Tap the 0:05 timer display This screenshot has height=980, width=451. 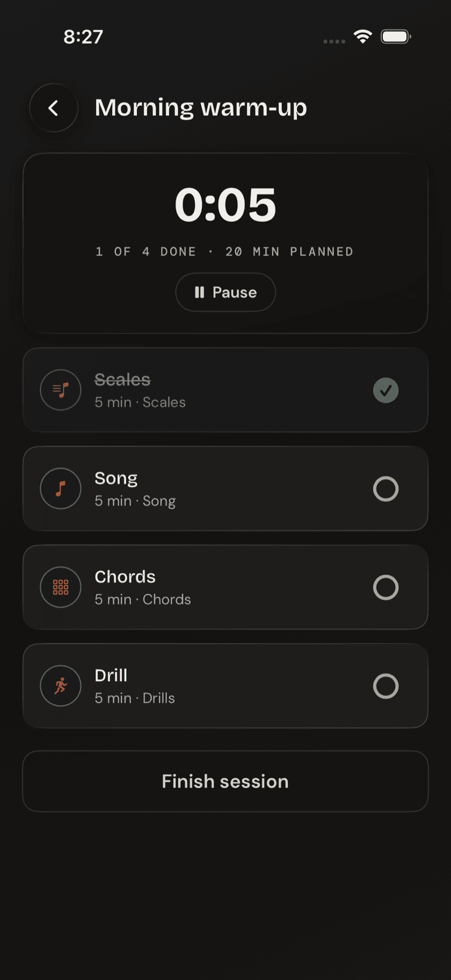tap(225, 205)
